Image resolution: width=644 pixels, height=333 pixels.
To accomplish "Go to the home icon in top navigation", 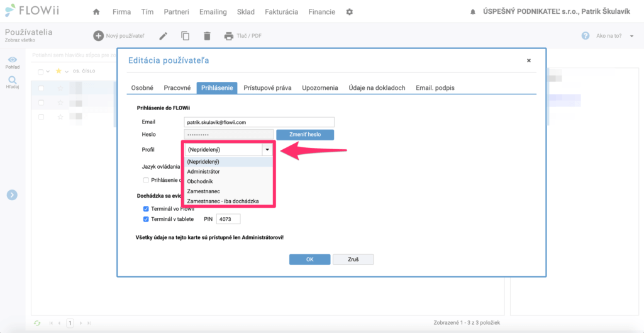I will coord(96,12).
